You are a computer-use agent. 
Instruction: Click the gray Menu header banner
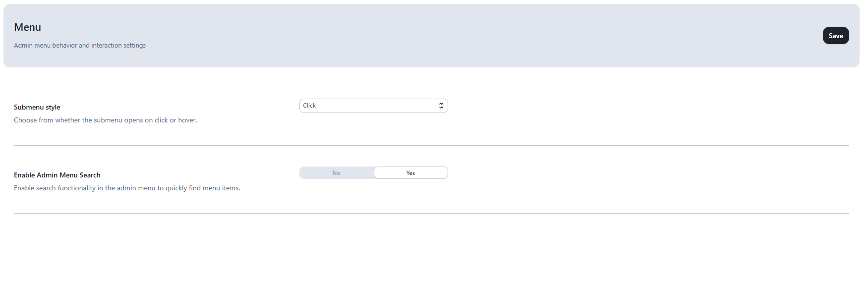click(x=431, y=36)
